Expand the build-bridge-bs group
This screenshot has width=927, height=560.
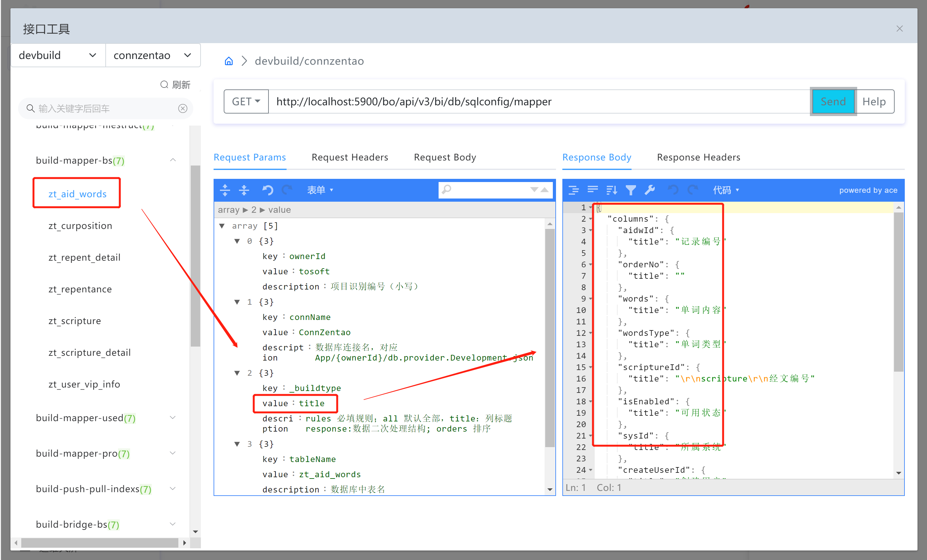(173, 524)
